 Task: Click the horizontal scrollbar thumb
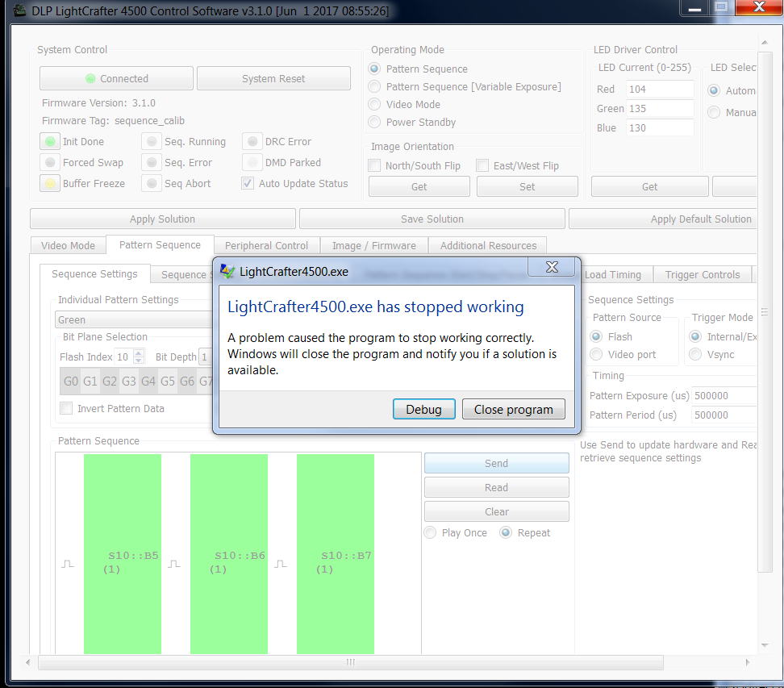(351, 662)
